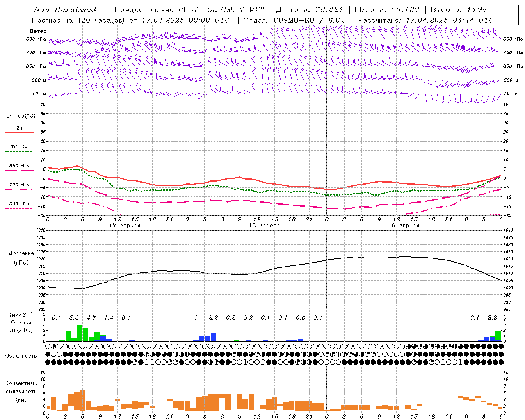The height and width of the screenshot is (420, 525).
Task: Click the 17 апреля date label
Action: click(125, 226)
